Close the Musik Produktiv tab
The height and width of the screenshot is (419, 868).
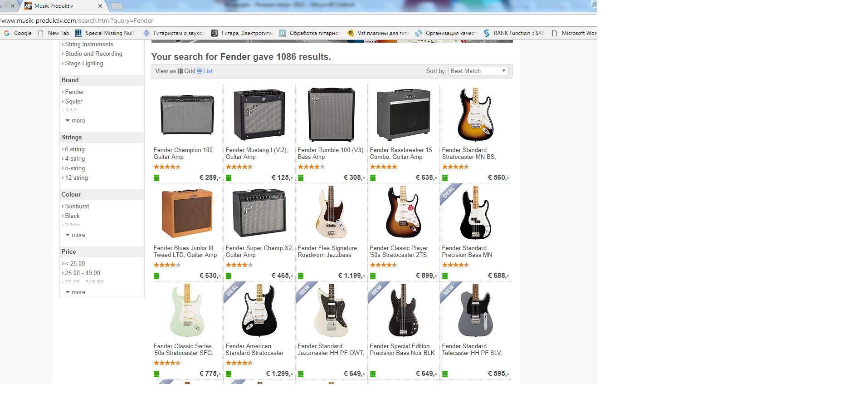(x=100, y=6)
